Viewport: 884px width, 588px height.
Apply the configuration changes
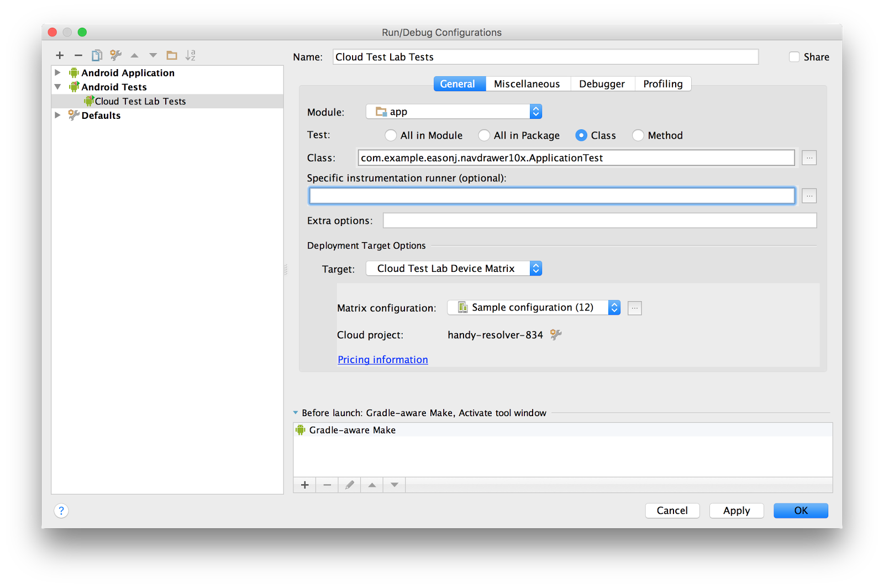[736, 510]
